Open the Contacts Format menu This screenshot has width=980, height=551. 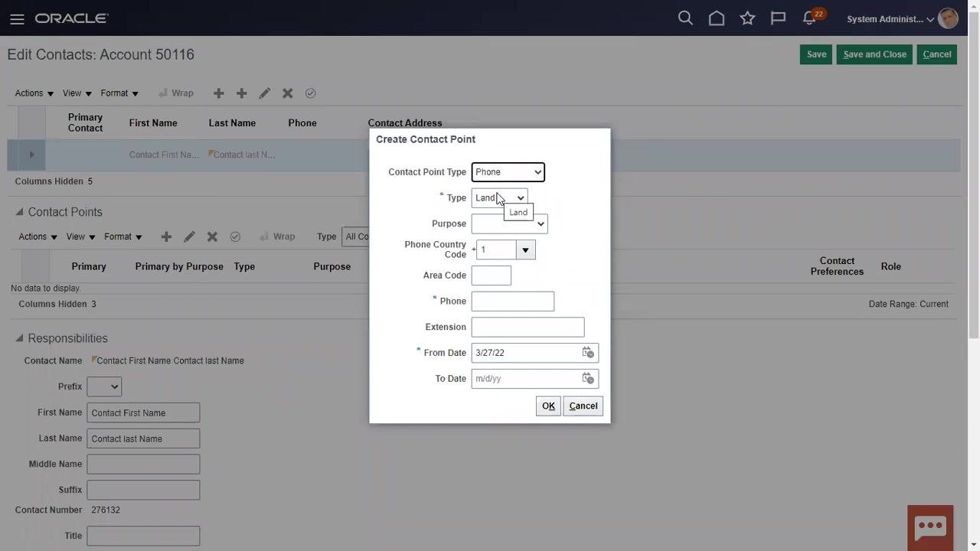pos(119,93)
